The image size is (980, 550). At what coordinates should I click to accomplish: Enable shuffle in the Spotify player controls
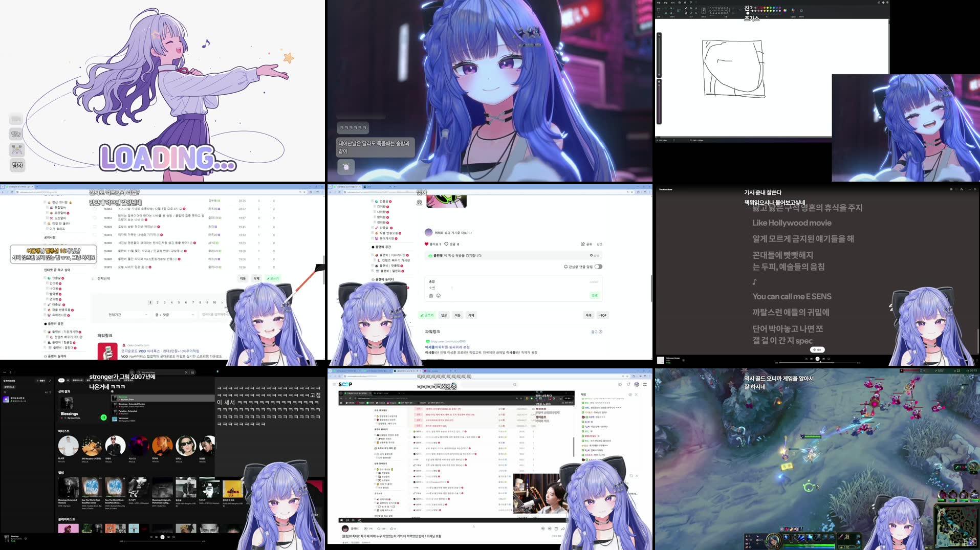(x=151, y=537)
